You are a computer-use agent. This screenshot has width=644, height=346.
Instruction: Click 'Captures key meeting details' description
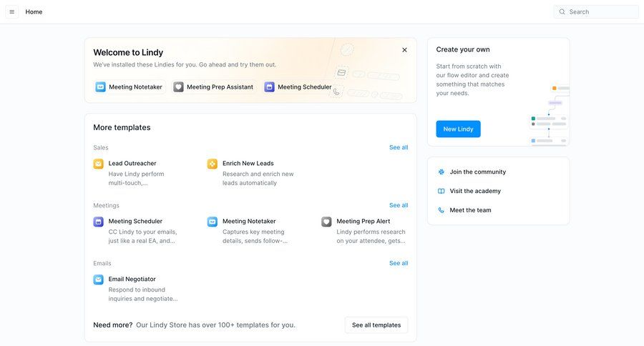point(255,237)
